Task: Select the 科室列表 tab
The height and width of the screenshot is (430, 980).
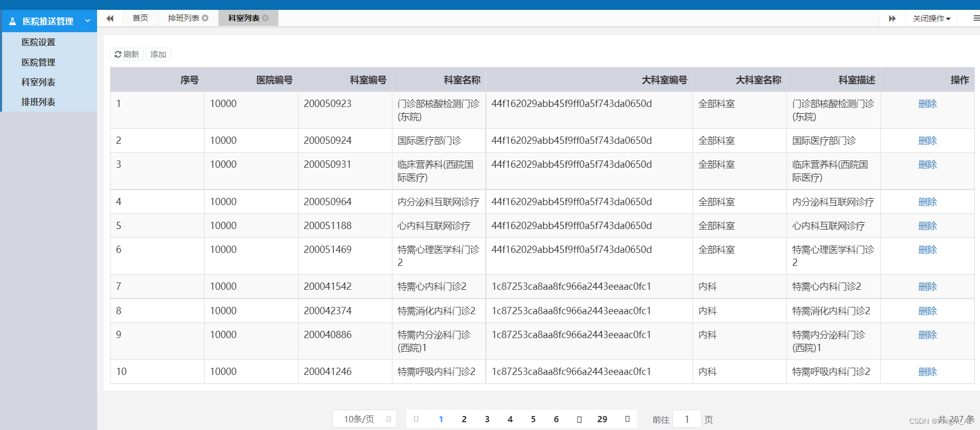Action: (243, 18)
